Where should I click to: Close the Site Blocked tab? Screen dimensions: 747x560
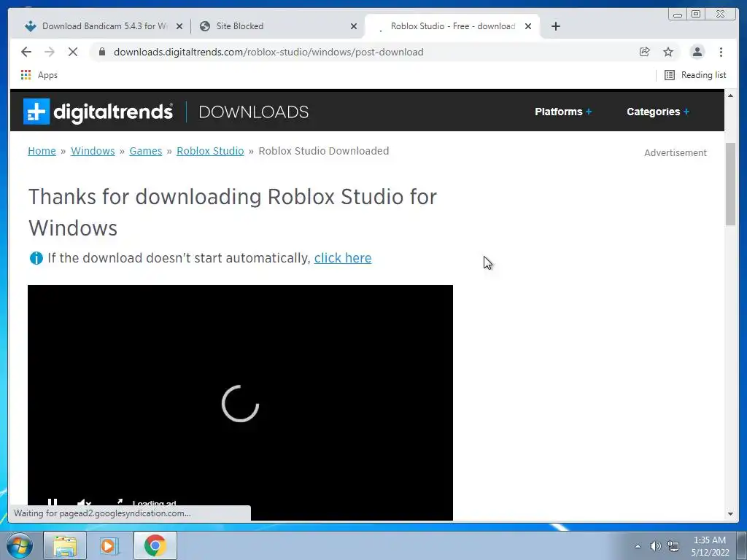tap(354, 26)
